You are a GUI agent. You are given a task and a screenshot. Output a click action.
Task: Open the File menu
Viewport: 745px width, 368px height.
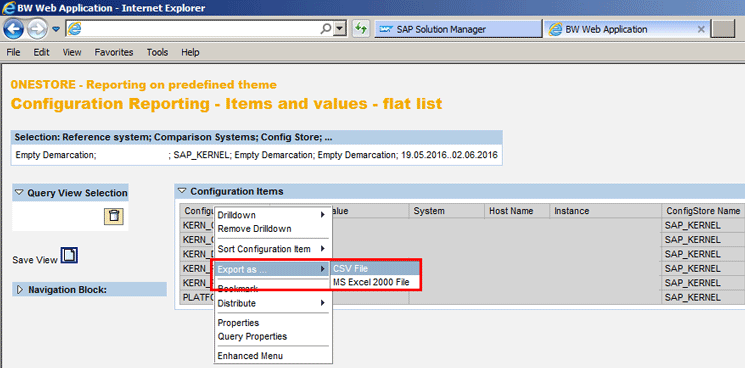(x=13, y=52)
